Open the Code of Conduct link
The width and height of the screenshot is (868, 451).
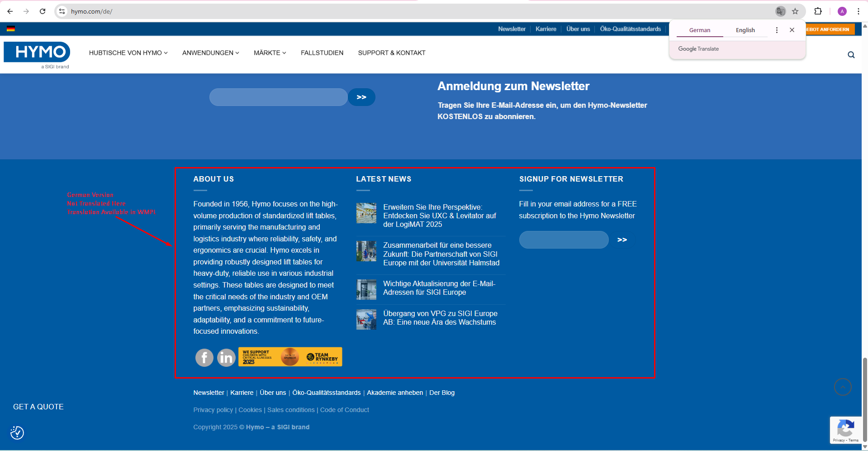pyautogui.click(x=345, y=410)
